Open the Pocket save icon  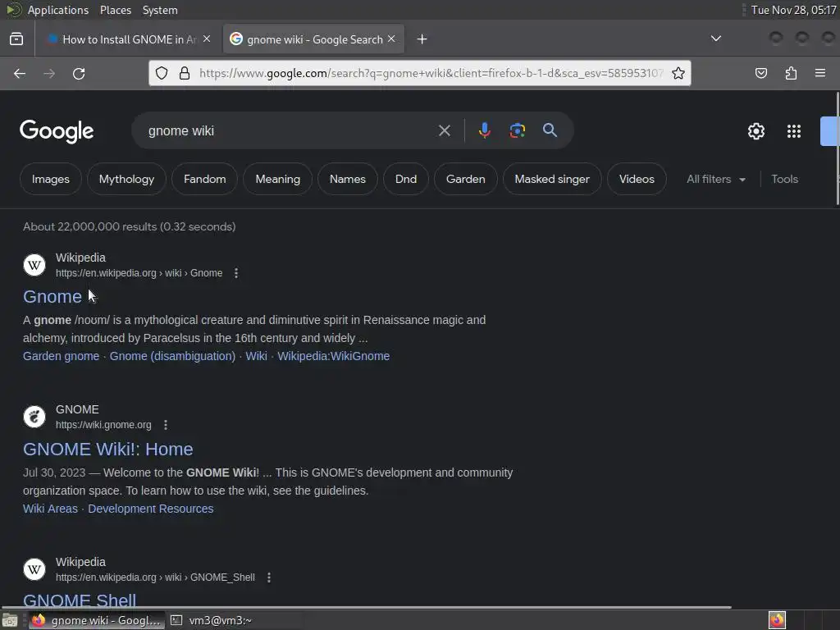[x=760, y=73]
